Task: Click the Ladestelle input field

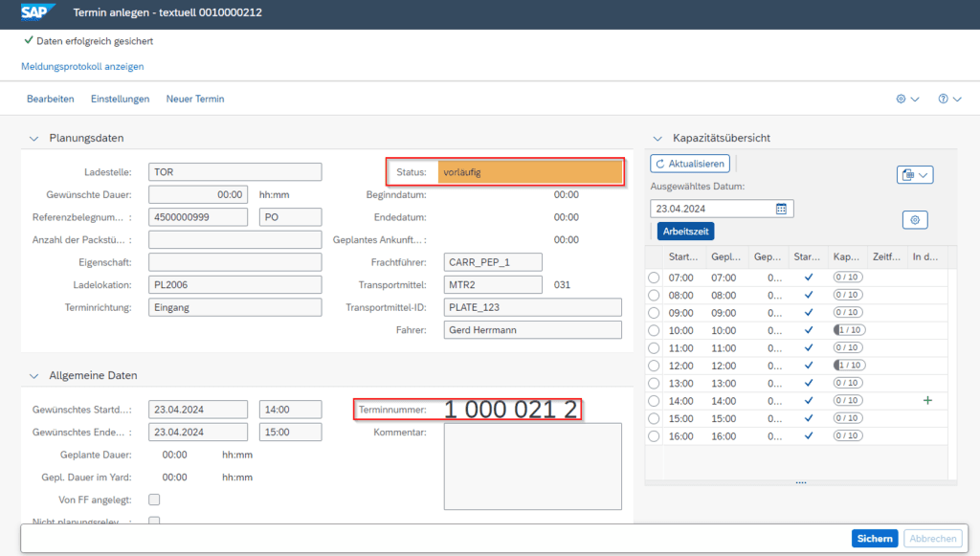Action: pos(235,172)
